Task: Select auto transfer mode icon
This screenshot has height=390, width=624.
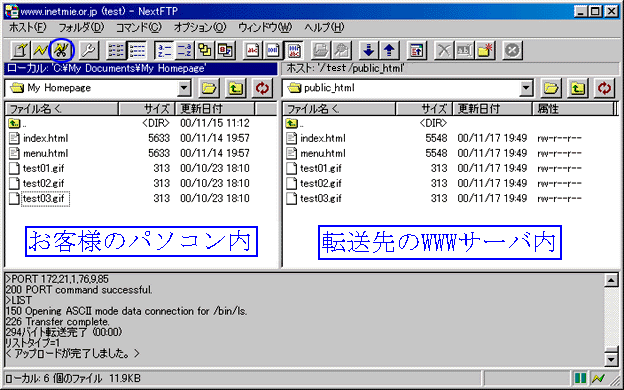Action: [294, 51]
